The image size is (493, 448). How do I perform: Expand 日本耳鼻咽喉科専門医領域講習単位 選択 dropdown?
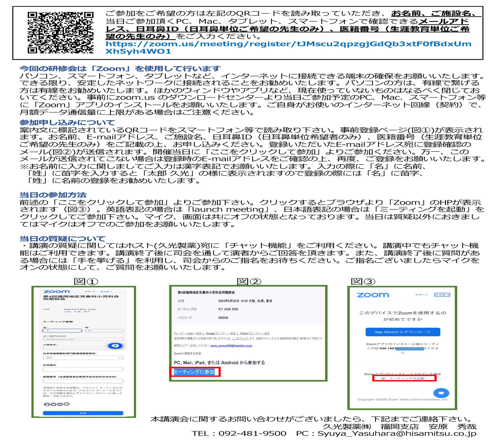[x=83, y=358]
